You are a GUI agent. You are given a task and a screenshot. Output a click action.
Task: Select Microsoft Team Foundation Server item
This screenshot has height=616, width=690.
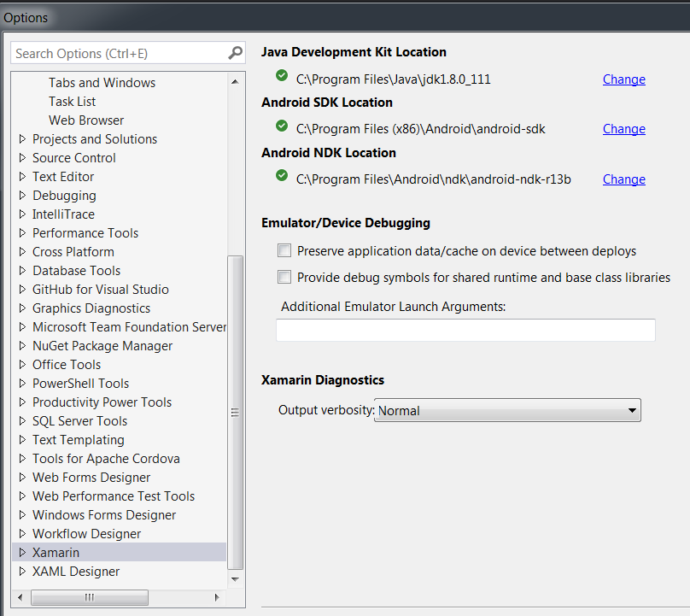point(130,327)
